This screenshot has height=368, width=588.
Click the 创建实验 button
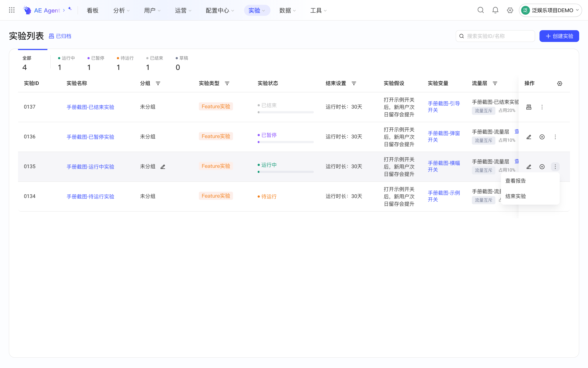559,36
